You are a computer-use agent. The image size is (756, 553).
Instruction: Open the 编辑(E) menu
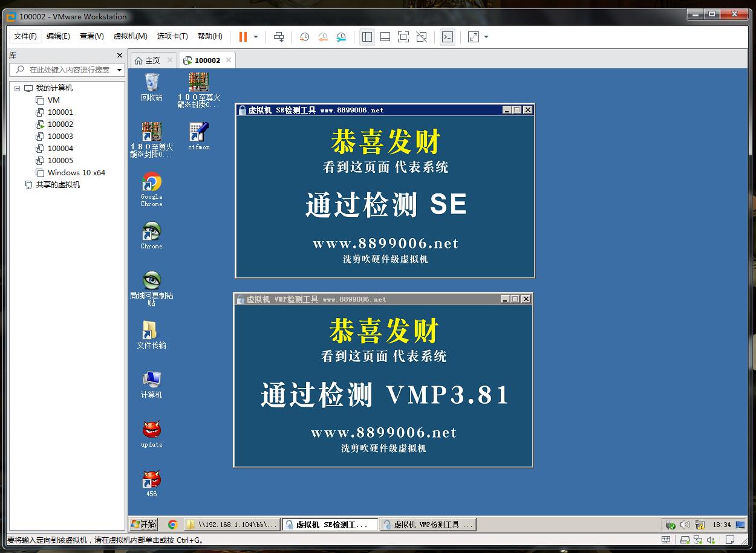(58, 36)
